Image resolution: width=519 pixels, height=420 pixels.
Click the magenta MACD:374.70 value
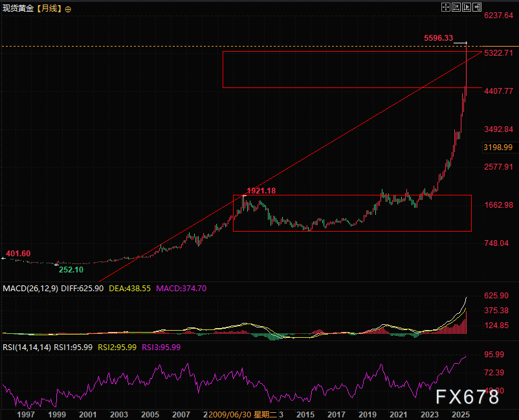181,288
